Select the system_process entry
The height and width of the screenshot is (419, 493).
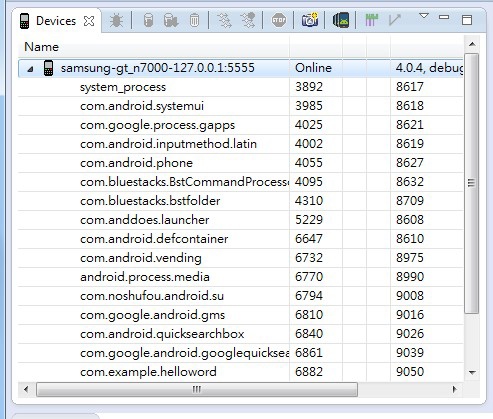(x=123, y=87)
